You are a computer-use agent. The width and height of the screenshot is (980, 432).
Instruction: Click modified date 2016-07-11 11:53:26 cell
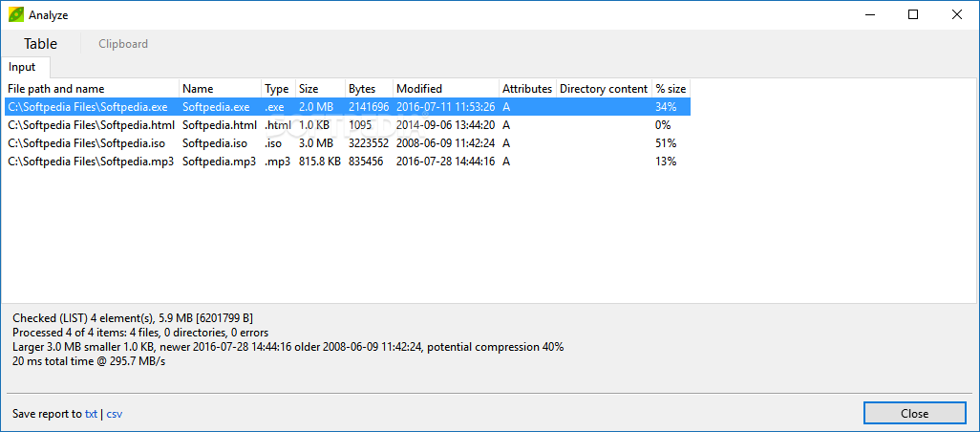pyautogui.click(x=446, y=107)
